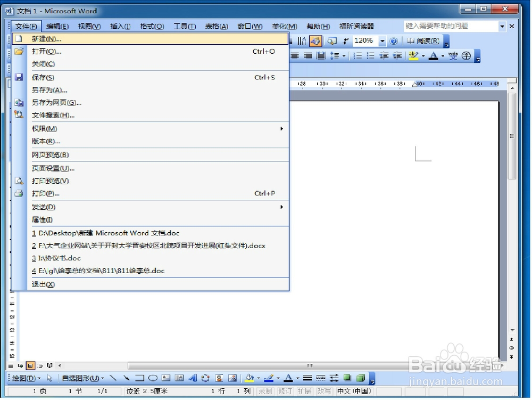Click the text highlight color icon
The height and width of the screenshot is (400, 532).
point(413,55)
